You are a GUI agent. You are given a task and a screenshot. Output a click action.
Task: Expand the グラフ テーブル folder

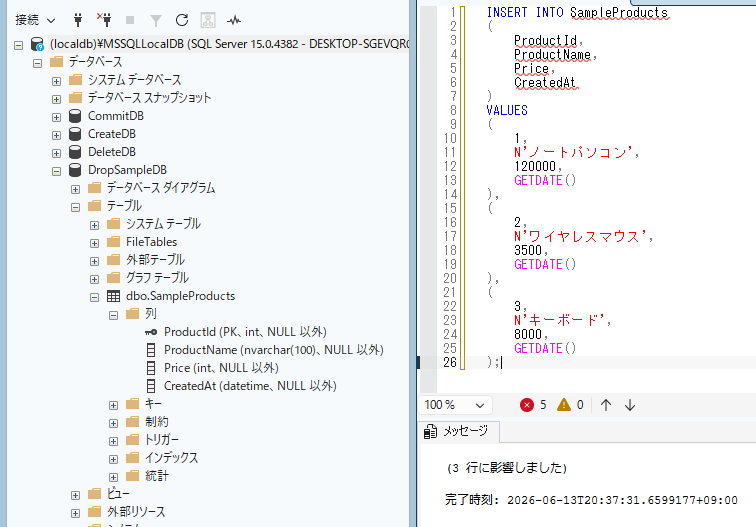point(94,279)
